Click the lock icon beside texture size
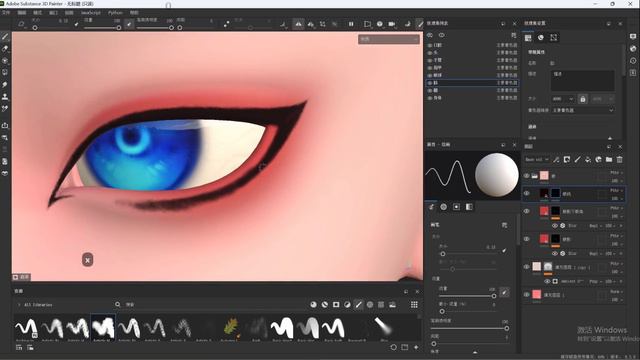This screenshot has height=360, width=640. 583,99
